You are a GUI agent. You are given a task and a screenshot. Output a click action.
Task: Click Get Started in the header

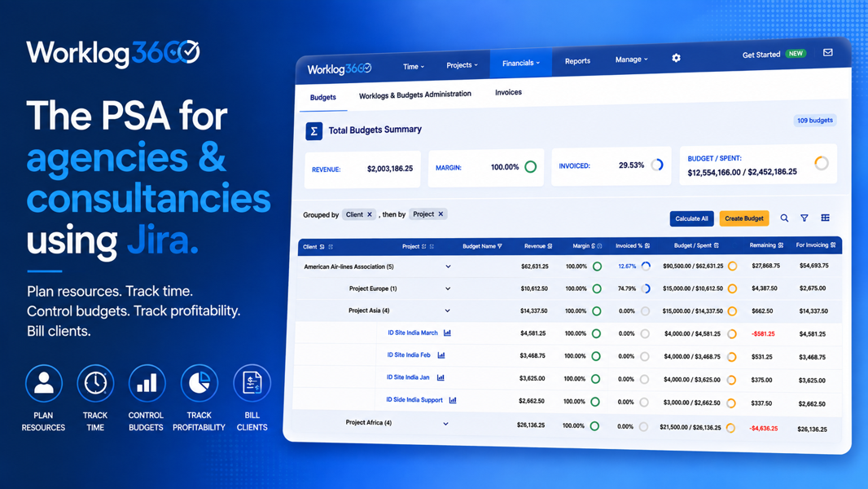click(x=761, y=55)
